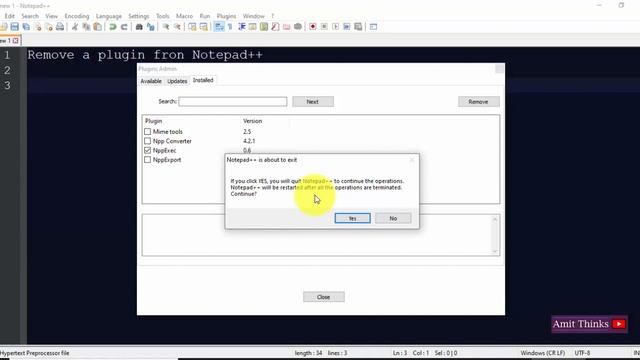Open the Encoding menu
Screen dimensions: 640x360
click(x=77, y=16)
